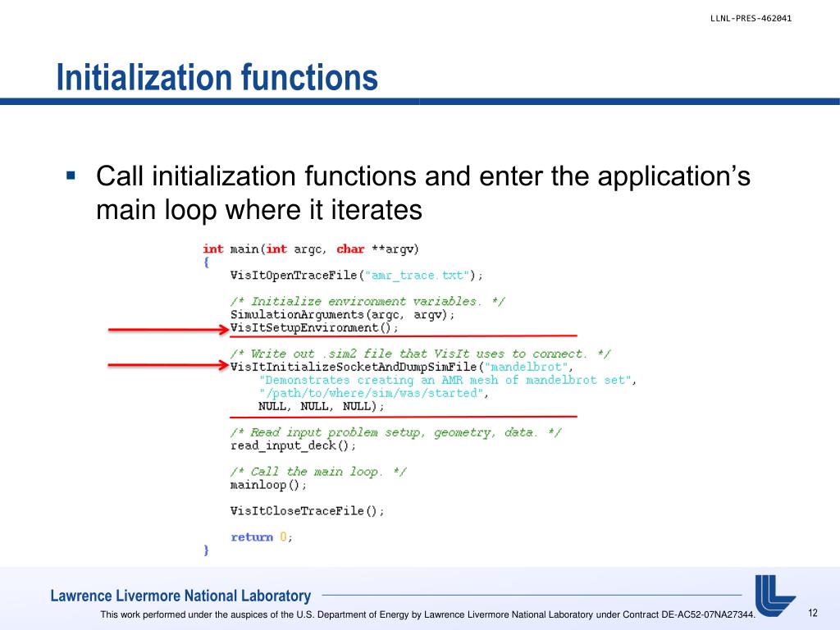The width and height of the screenshot is (840, 630).
Task: Click the square bullet marker beside 'Call initialization'
Action: [71, 176]
